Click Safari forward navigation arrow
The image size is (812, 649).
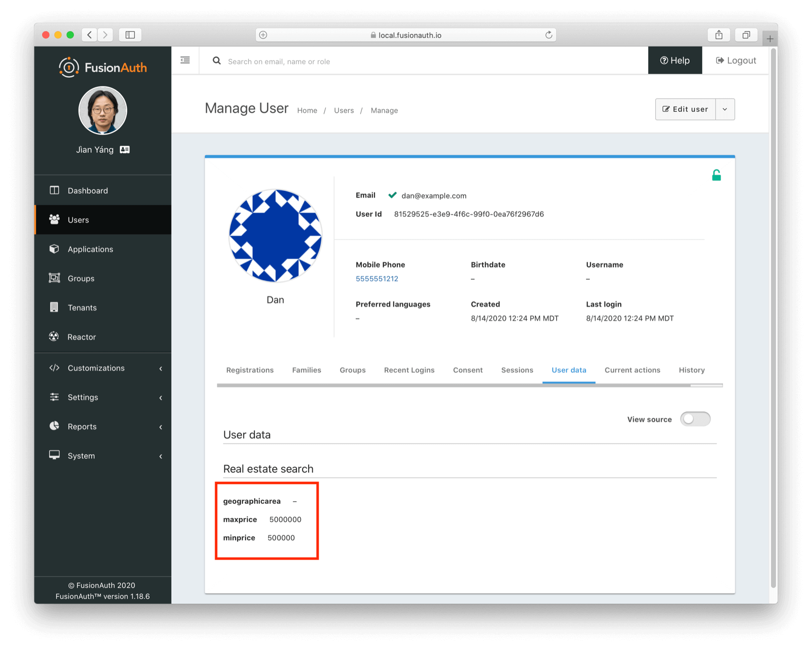(106, 35)
